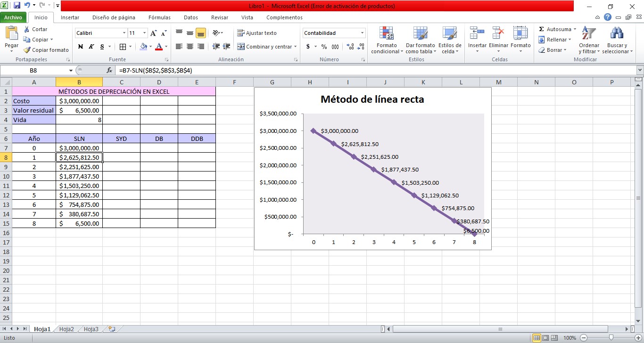Click the Sort and Filter funnel icon

click(x=589, y=34)
